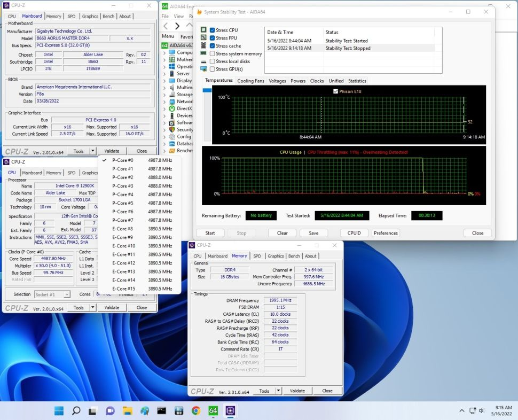Open File Explorer from the taskbar
Screen dimensions: 518x420
click(x=127, y=410)
